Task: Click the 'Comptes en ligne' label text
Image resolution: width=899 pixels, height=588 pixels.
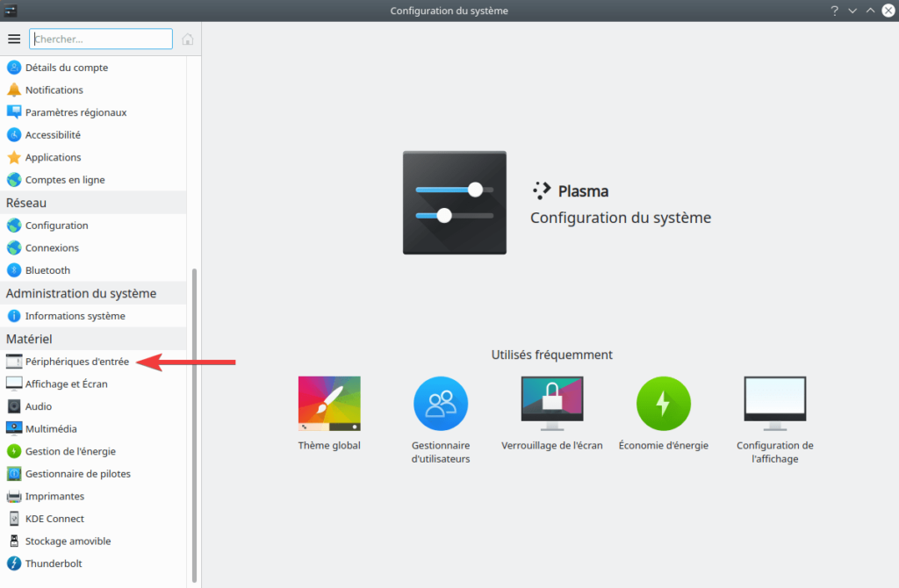Action: (65, 180)
